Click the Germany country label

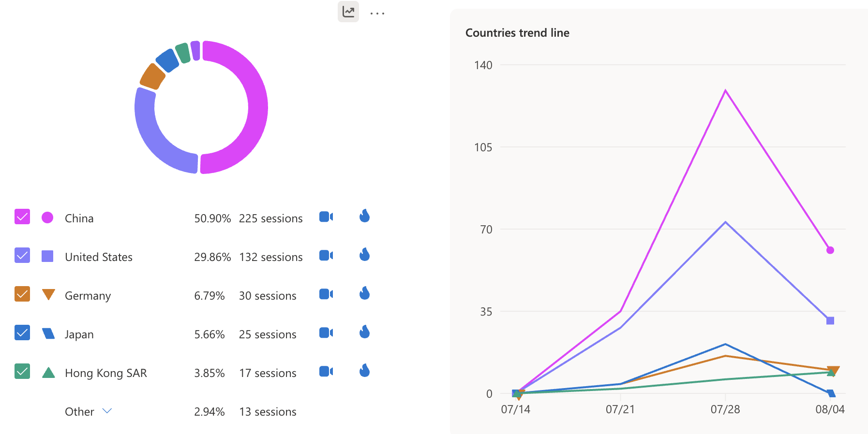tap(88, 296)
